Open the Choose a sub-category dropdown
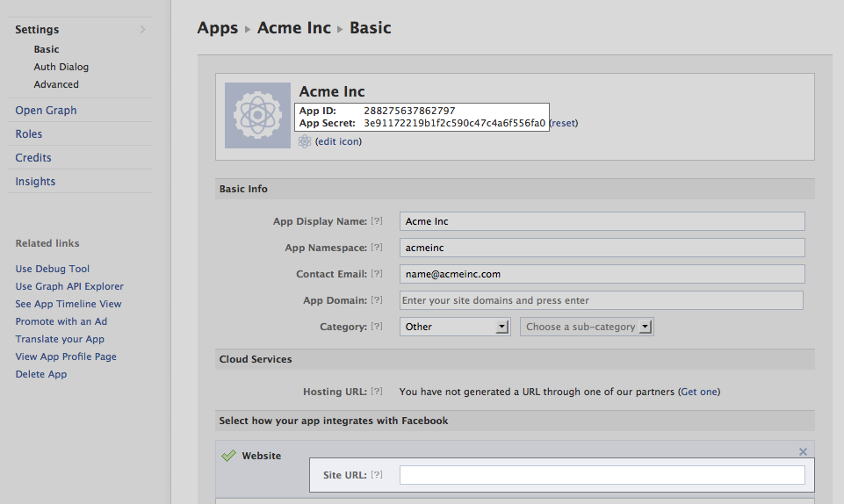This screenshot has width=844, height=504. (587, 327)
